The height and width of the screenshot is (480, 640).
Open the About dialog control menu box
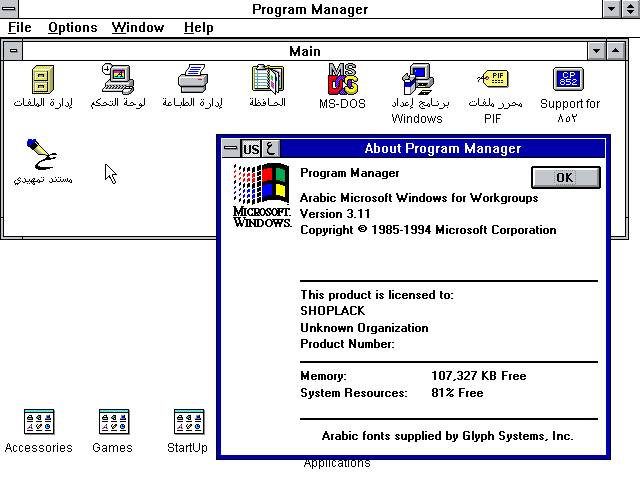231,148
